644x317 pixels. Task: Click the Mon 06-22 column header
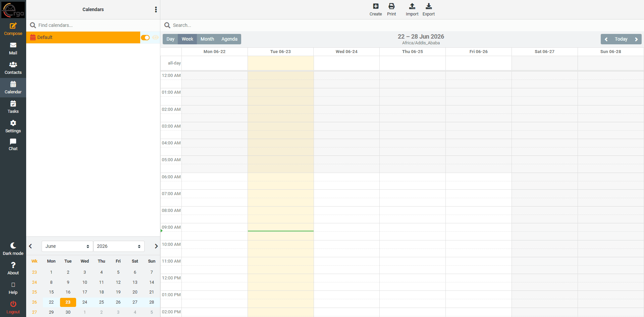click(215, 52)
